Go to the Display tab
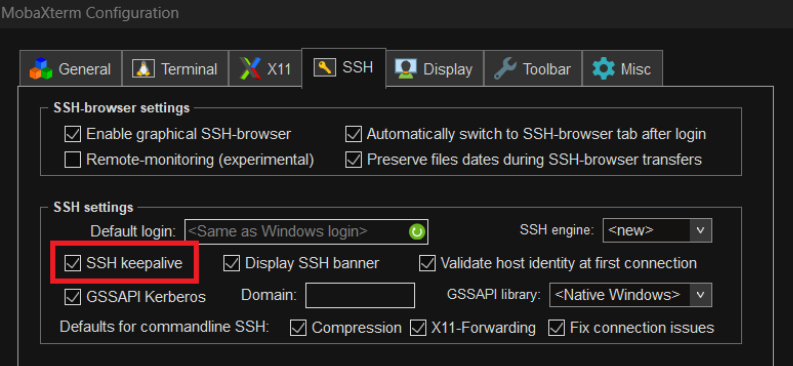The width and height of the screenshot is (793, 366). [434, 68]
